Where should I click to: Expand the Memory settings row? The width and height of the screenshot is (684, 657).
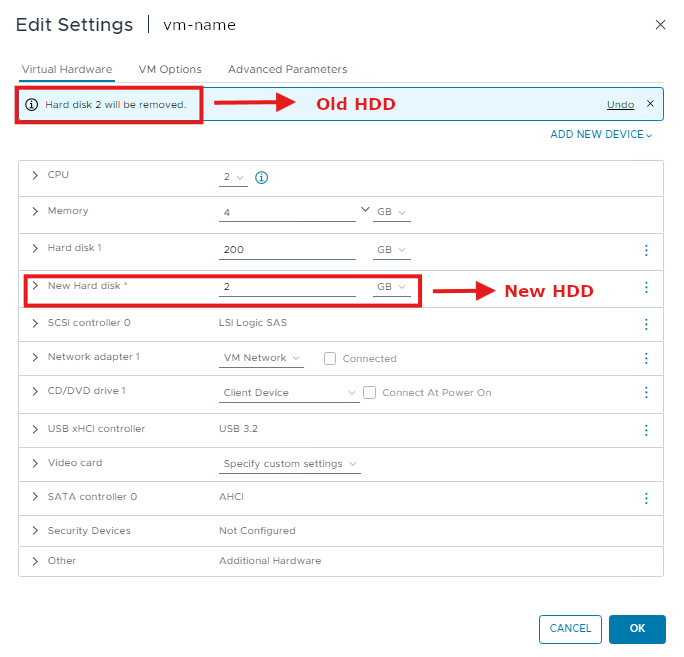(35, 212)
